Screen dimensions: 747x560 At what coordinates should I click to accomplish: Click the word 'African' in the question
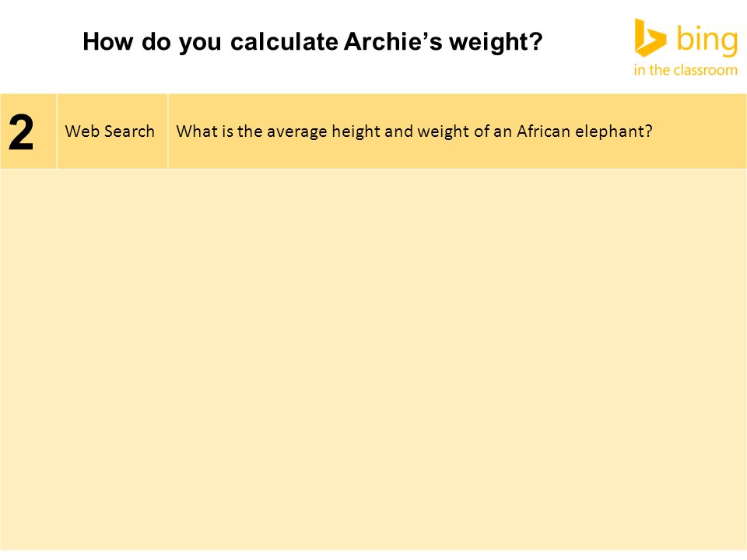click(544, 131)
